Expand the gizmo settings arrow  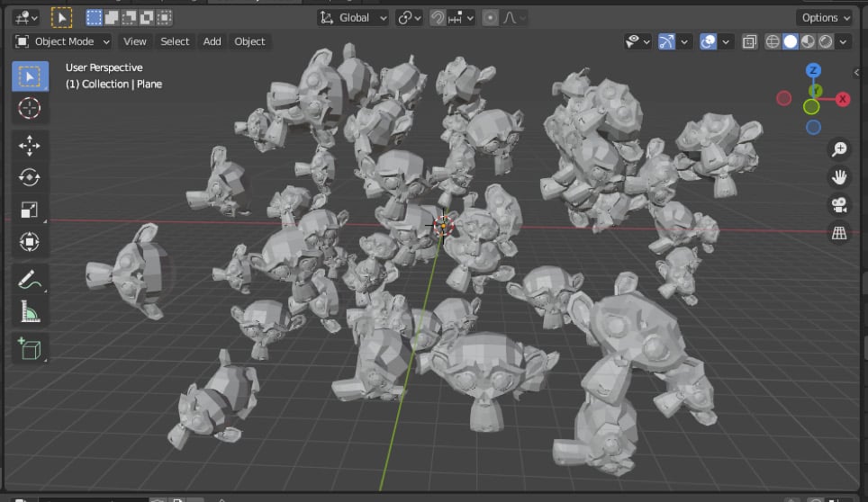pyautogui.click(x=684, y=41)
